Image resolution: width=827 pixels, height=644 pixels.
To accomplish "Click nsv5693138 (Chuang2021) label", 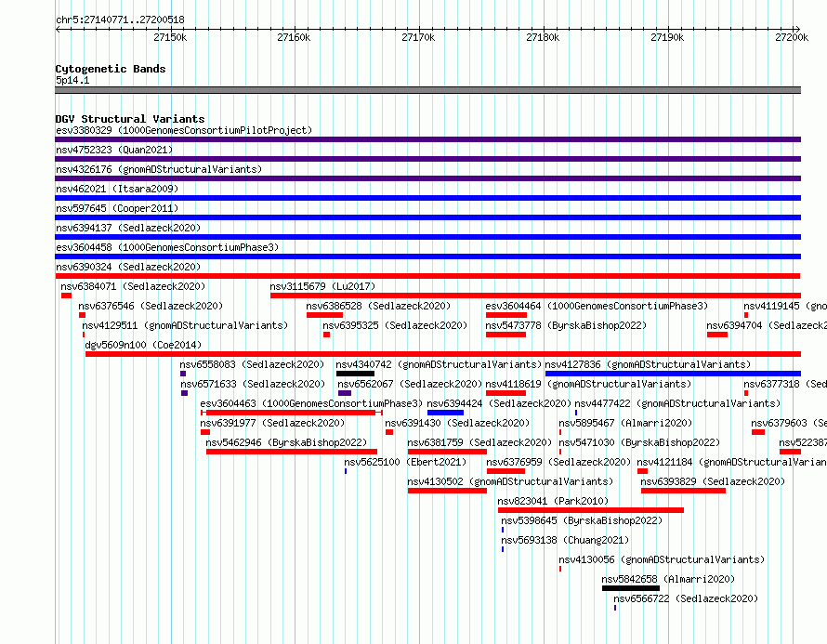I will [565, 540].
